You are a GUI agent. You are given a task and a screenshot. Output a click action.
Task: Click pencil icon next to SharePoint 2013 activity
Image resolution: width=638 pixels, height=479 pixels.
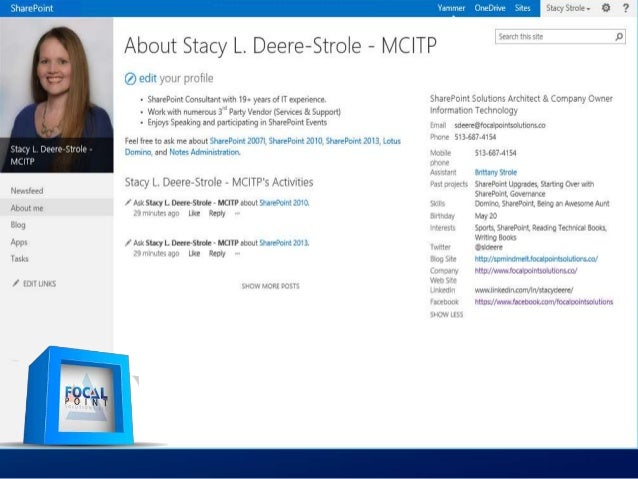pos(128,243)
